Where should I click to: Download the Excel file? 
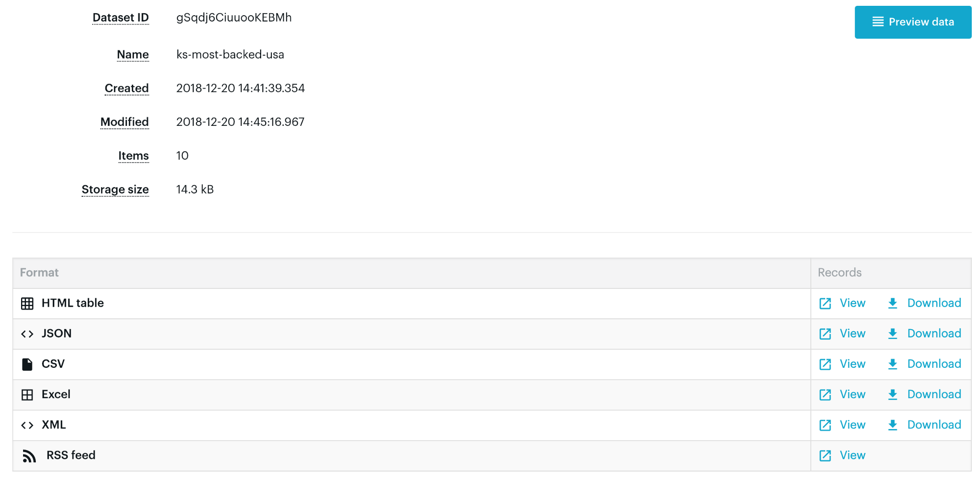point(934,394)
